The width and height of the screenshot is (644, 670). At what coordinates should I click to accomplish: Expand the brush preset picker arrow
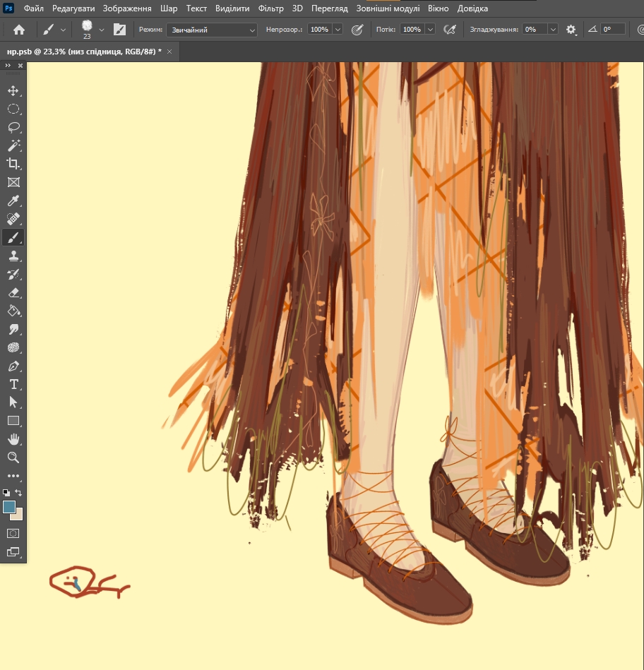(102, 30)
